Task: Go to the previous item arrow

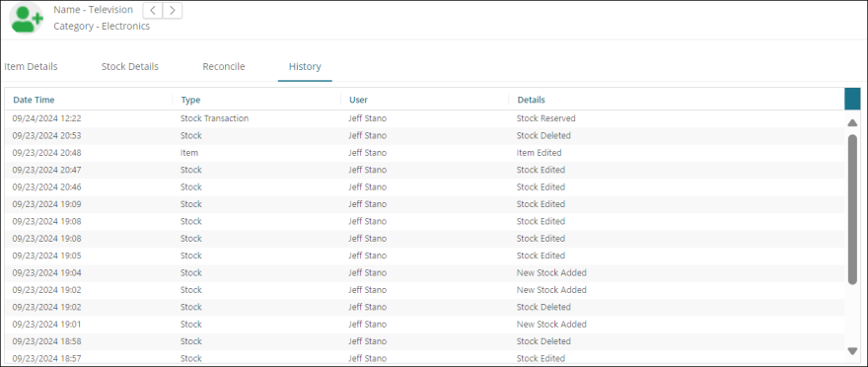Action: pyautogui.click(x=153, y=10)
